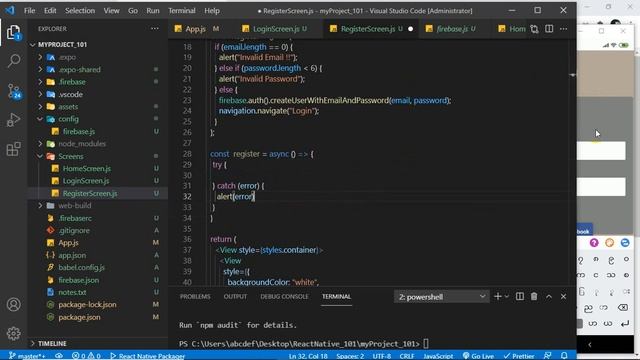Open babel.config.js in the explorer
Screen dimensions: 640x360
coord(81,267)
